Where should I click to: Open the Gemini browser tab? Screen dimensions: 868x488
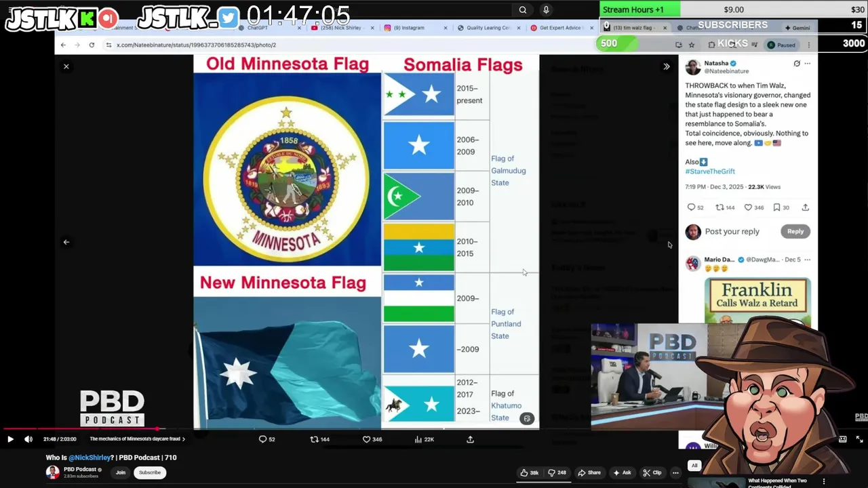point(797,28)
